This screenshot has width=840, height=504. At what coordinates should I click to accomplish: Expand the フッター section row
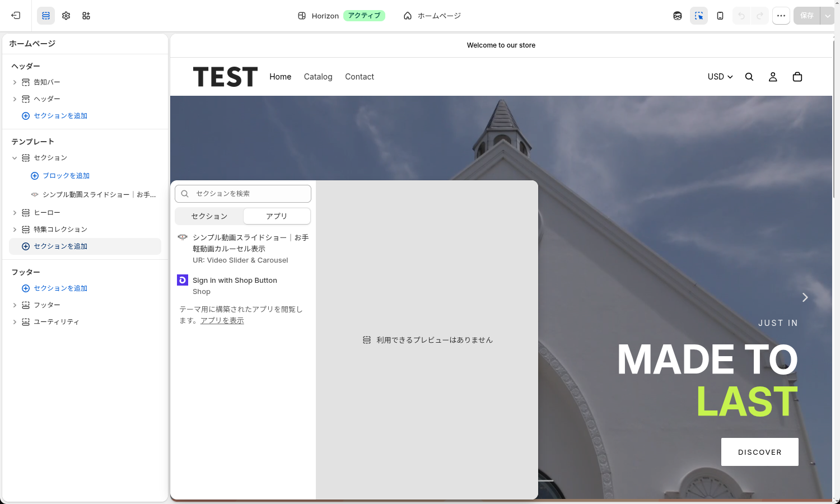[x=15, y=305]
